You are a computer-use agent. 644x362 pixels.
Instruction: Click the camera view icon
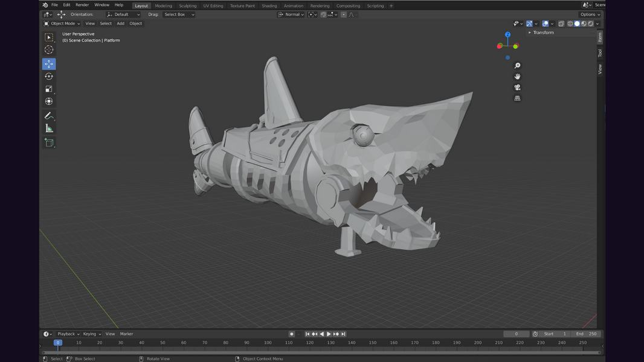coord(517,87)
